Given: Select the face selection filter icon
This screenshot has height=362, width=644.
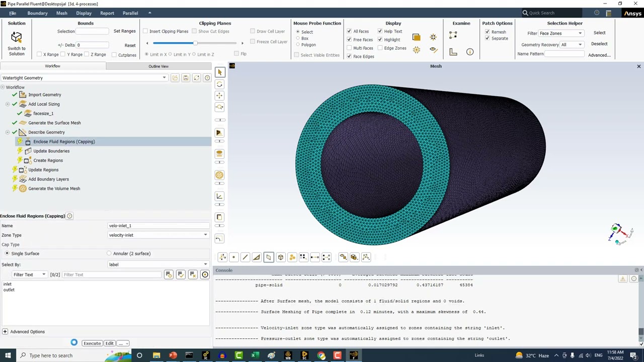Looking at the screenshot, I should pyautogui.click(x=268, y=257).
